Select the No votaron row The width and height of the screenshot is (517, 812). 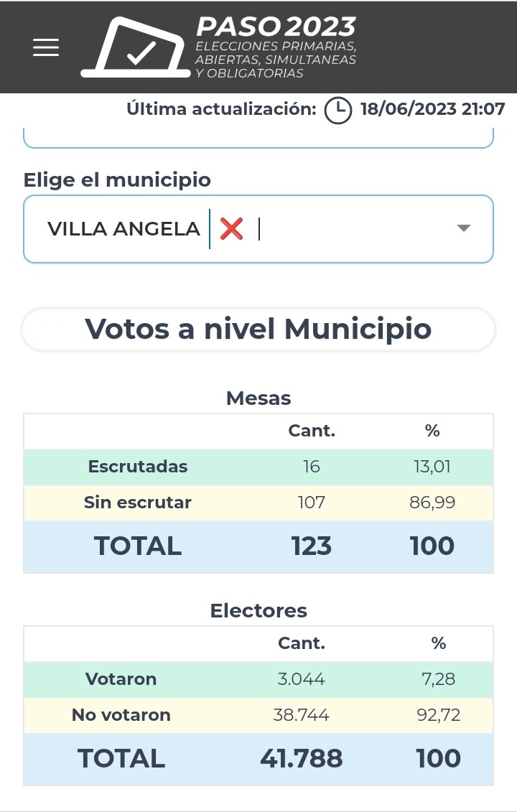click(x=258, y=715)
